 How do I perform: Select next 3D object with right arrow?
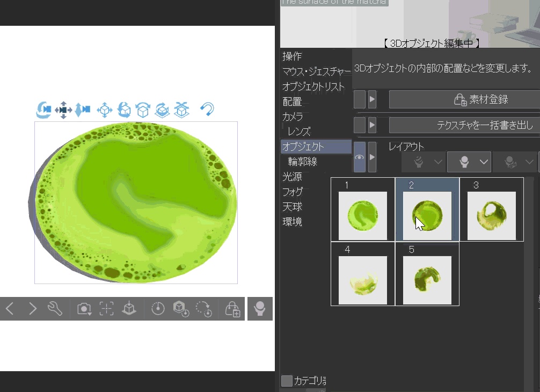click(x=32, y=309)
